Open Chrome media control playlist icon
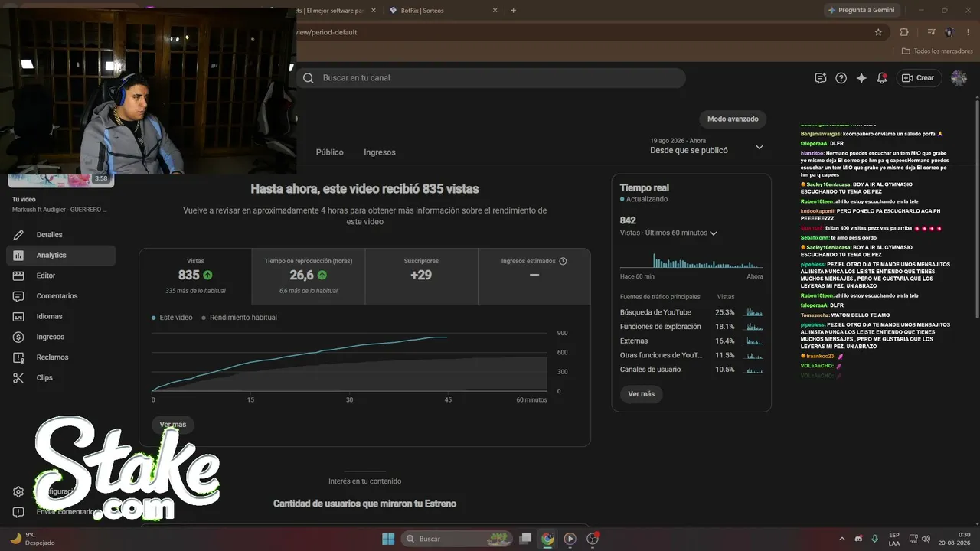The width and height of the screenshot is (980, 551). (931, 32)
